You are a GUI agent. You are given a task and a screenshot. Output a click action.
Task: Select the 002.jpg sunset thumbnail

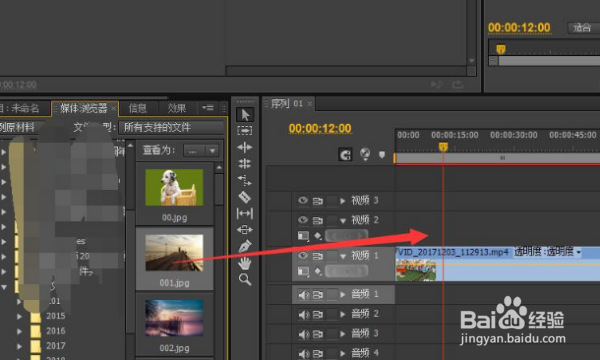tap(174, 318)
